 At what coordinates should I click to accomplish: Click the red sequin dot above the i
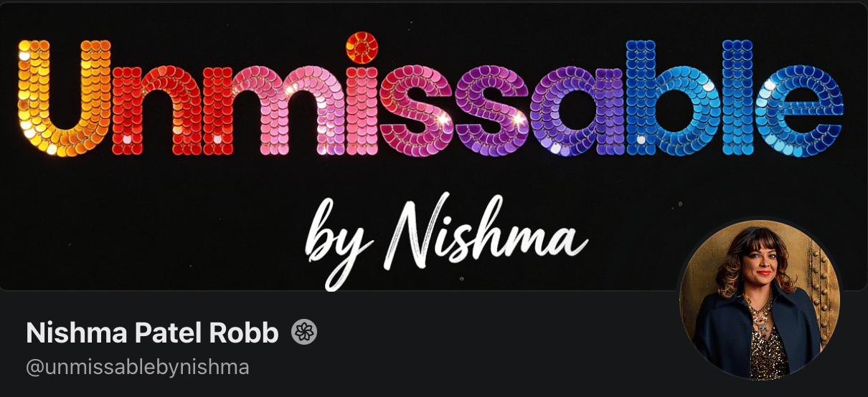[x=362, y=47]
